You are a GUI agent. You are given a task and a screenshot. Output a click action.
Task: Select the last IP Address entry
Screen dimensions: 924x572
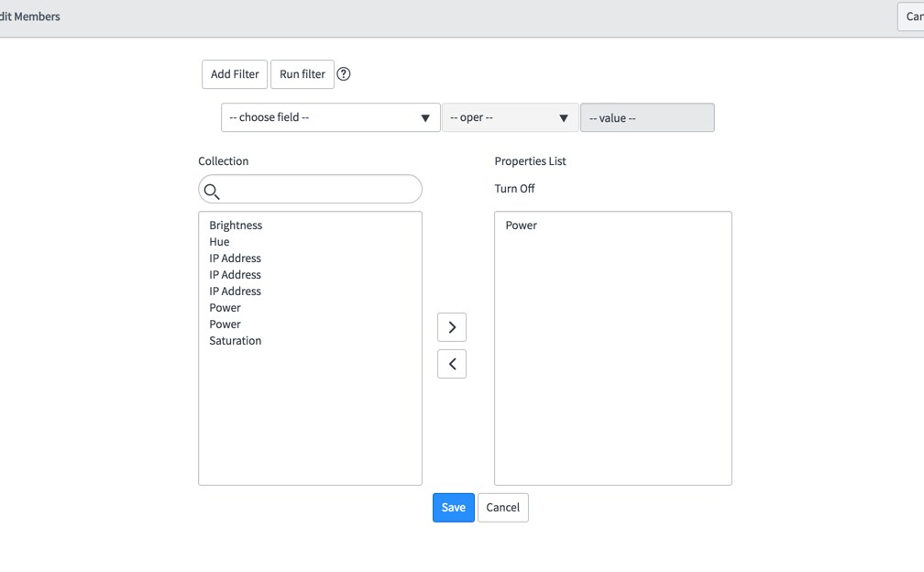(235, 291)
